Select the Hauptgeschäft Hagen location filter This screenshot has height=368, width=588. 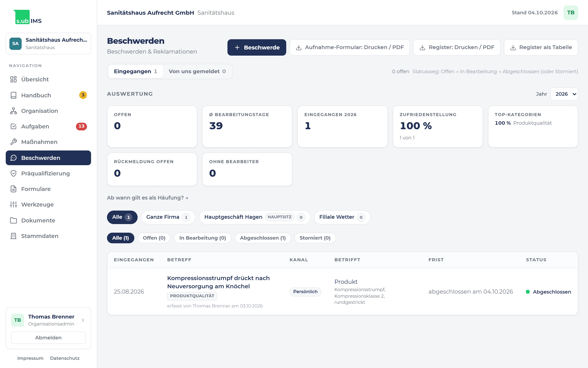pyautogui.click(x=255, y=217)
